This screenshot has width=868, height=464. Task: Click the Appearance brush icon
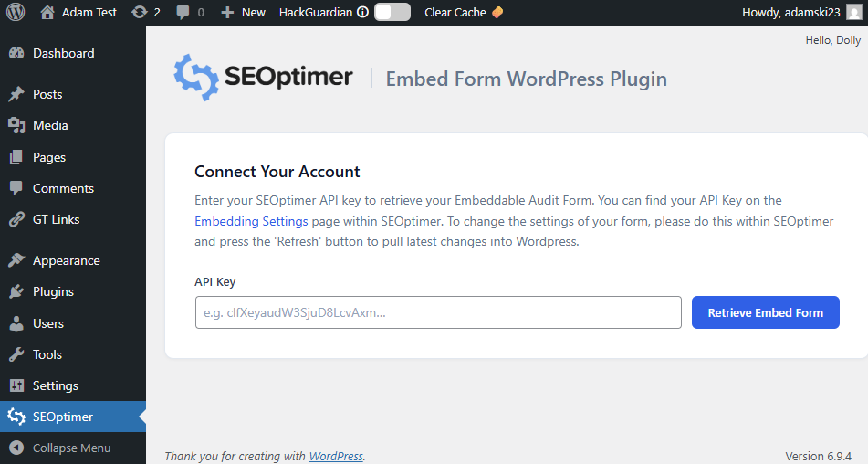point(16,260)
